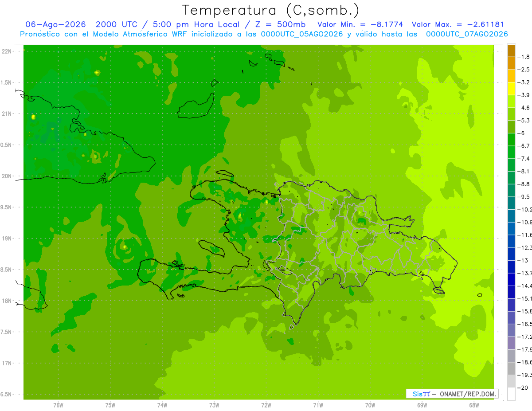Click the '22N' latitude label

click(8, 51)
